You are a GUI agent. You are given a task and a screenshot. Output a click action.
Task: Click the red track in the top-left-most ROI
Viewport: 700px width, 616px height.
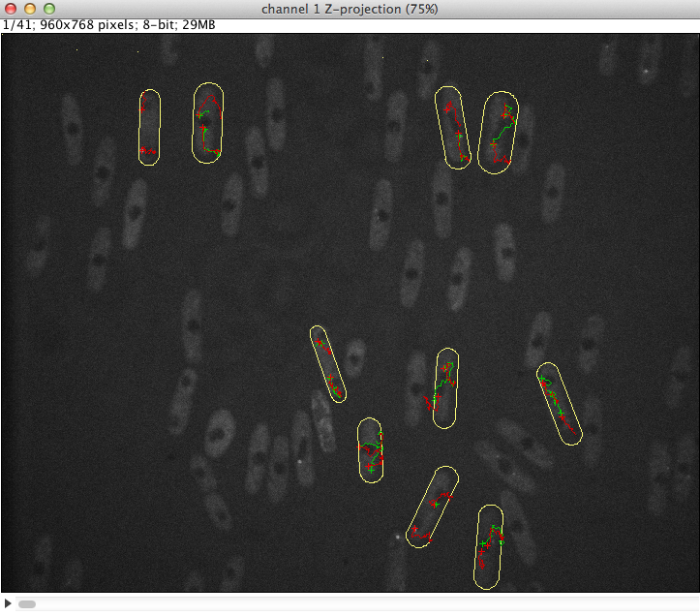click(145, 151)
